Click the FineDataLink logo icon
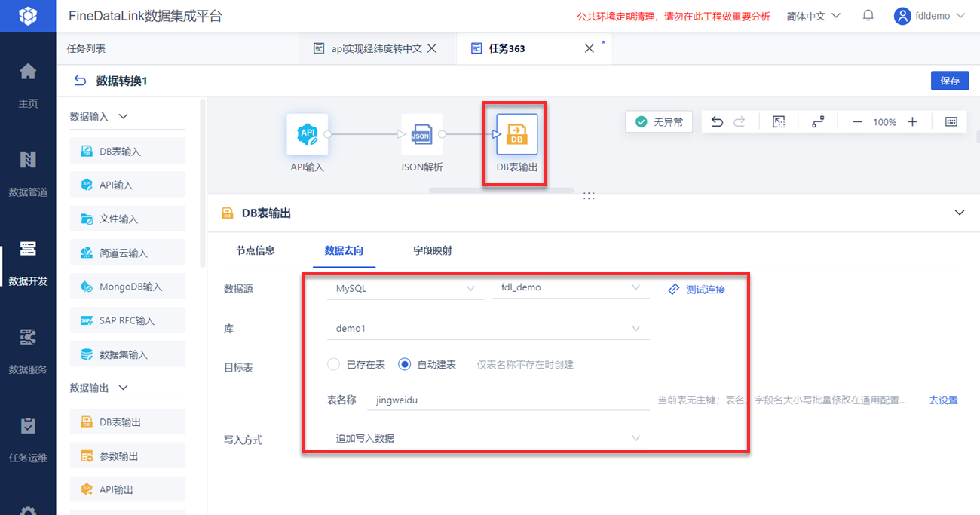Image resolution: width=980 pixels, height=515 pixels. [28, 16]
